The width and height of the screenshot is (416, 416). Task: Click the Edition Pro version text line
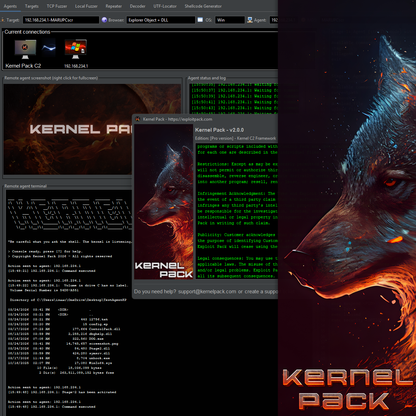(235, 138)
